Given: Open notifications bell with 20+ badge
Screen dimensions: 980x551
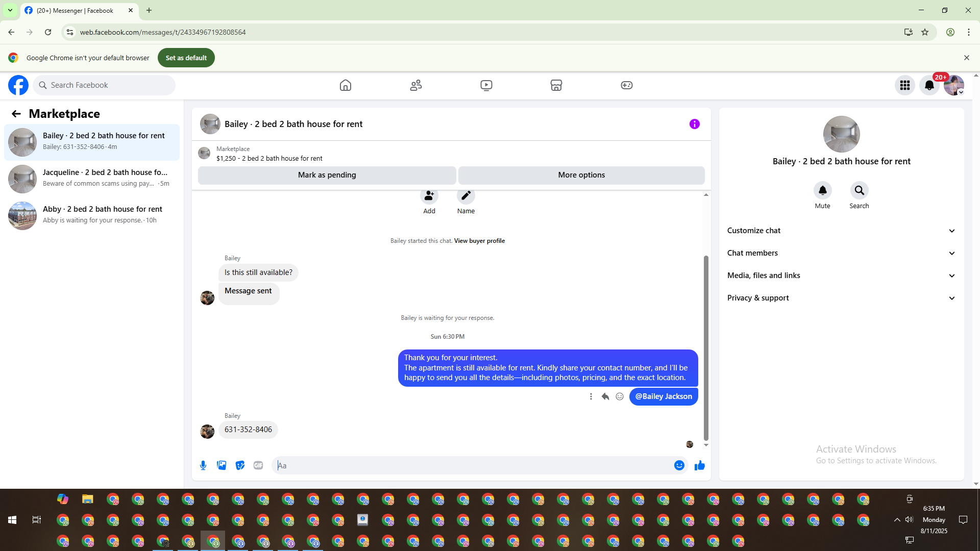Looking at the screenshot, I should [x=929, y=85].
